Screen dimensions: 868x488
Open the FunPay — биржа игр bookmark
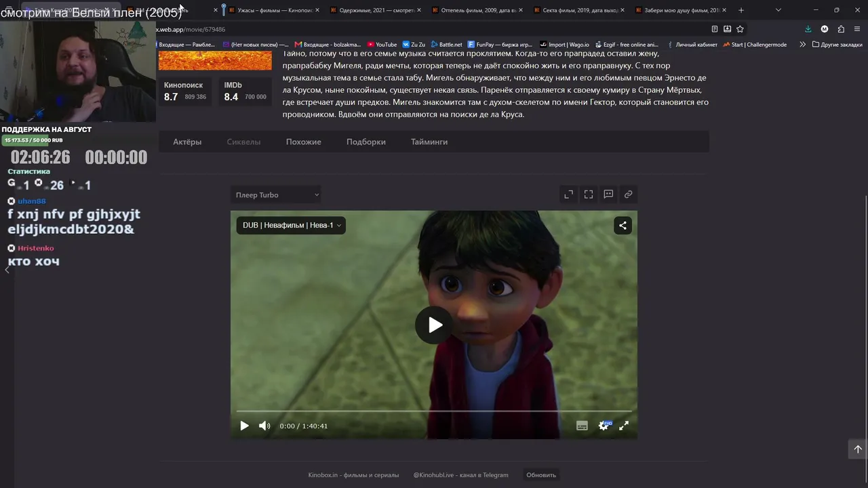500,45
